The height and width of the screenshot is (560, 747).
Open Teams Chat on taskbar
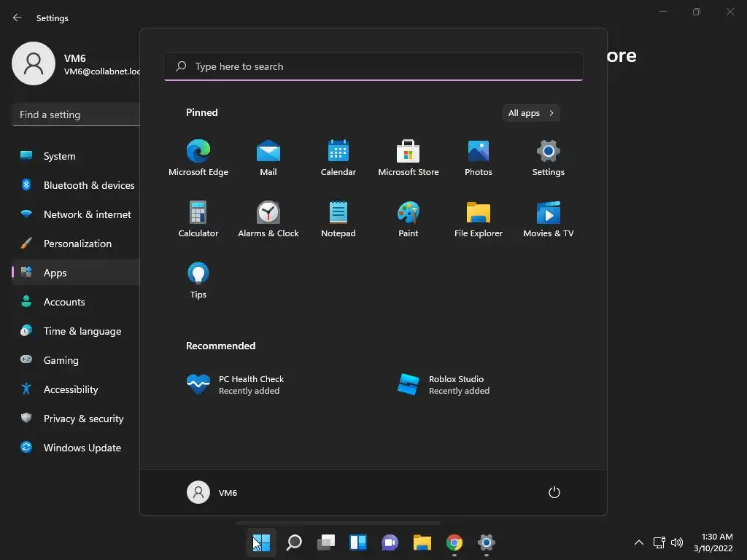[390, 542]
